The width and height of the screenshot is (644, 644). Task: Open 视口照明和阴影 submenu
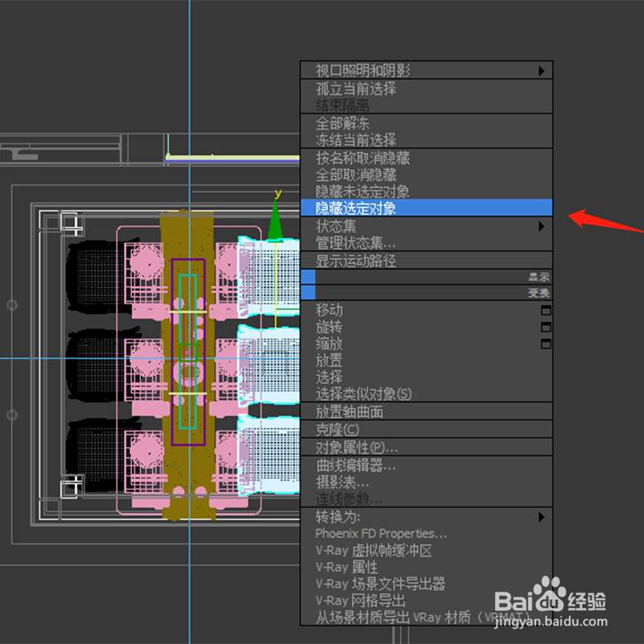[427, 71]
